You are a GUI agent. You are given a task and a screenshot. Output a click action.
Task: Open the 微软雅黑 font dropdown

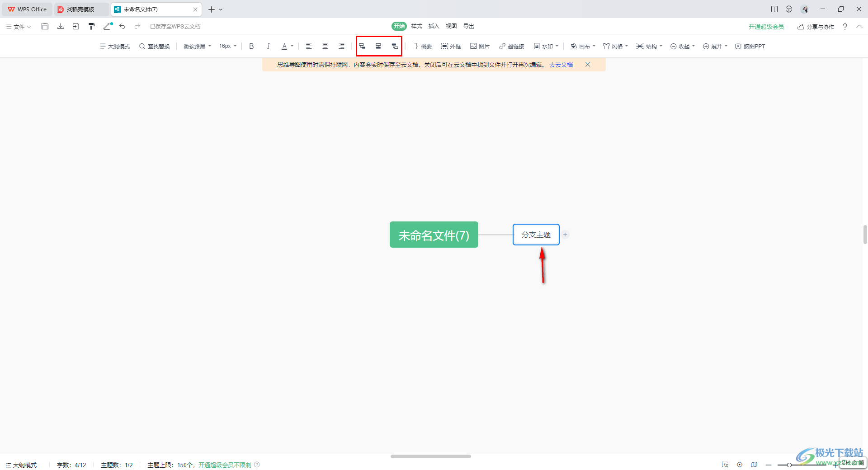pyautogui.click(x=197, y=46)
